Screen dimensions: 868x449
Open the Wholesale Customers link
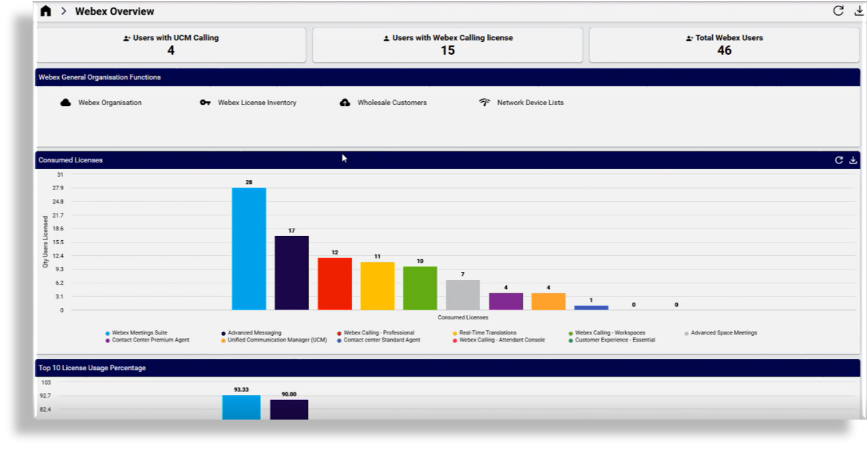(x=392, y=102)
